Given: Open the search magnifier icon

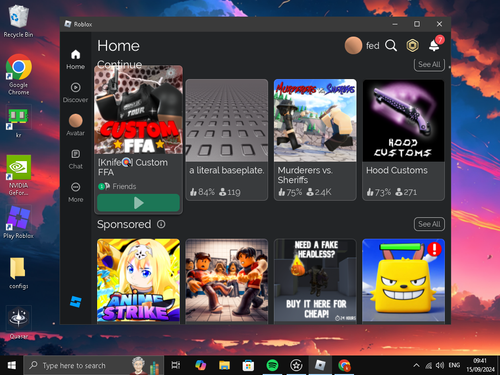Looking at the screenshot, I should [391, 45].
